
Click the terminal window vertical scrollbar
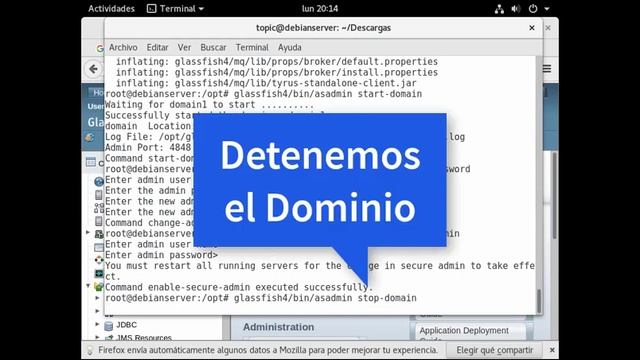point(539,300)
